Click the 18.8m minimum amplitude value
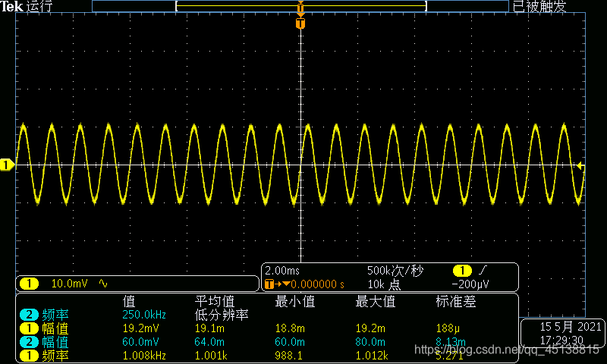The height and width of the screenshot is (364, 607). tap(290, 328)
